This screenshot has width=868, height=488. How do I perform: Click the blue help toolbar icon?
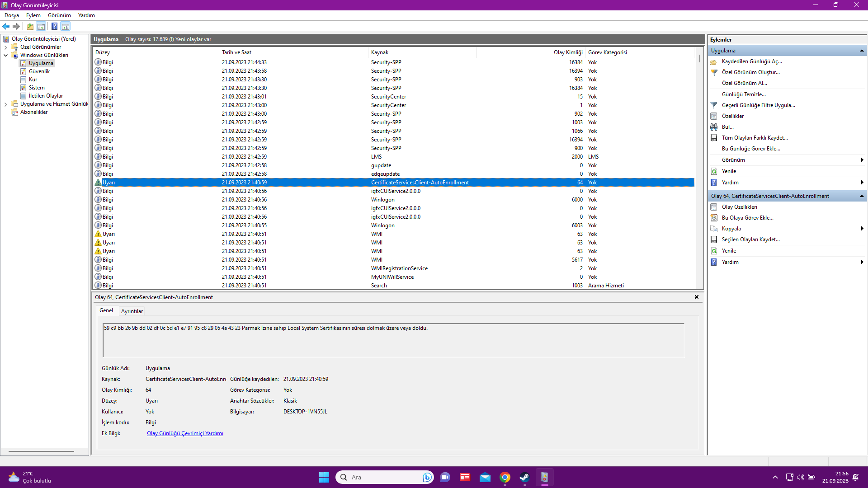[54, 26]
